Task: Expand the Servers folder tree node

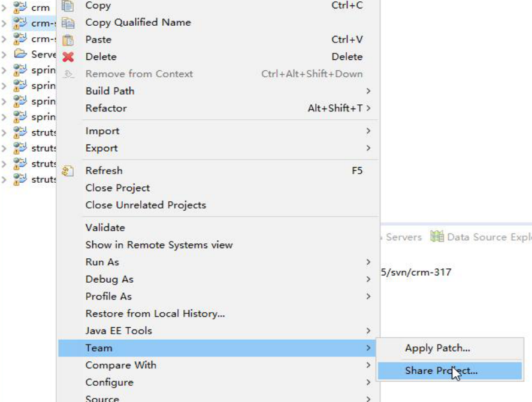Action: click(x=4, y=55)
